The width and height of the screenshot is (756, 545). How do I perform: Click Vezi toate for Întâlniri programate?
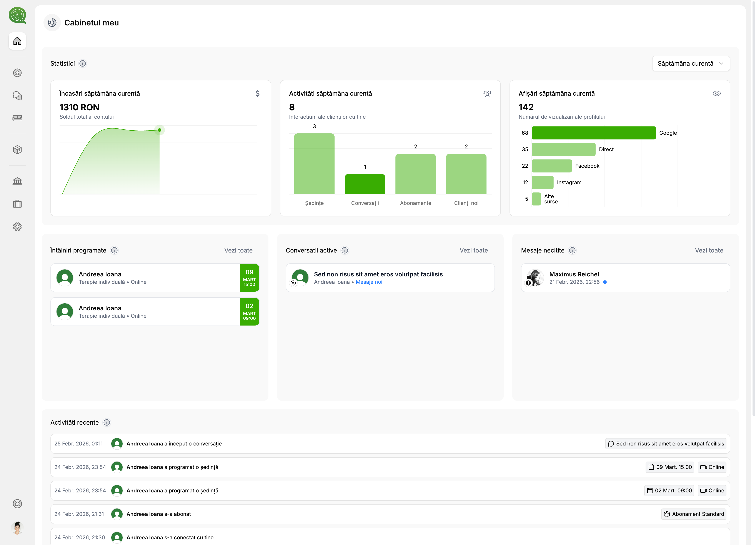pyautogui.click(x=238, y=250)
